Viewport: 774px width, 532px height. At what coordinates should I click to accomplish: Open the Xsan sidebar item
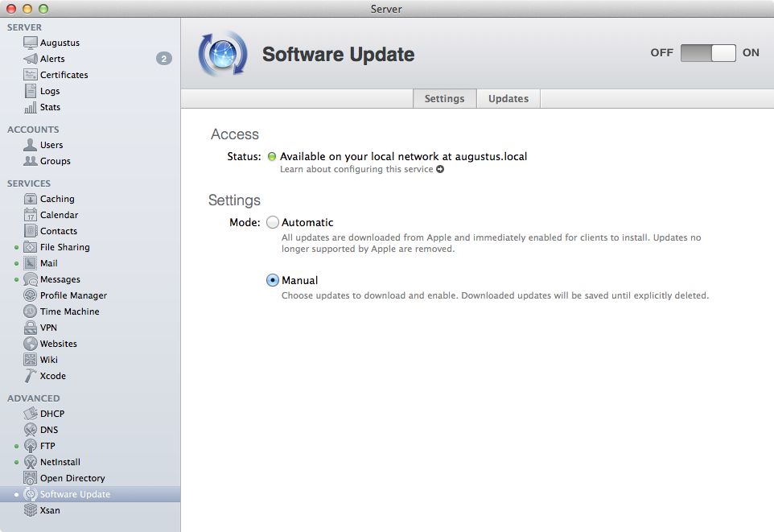[90, 510]
